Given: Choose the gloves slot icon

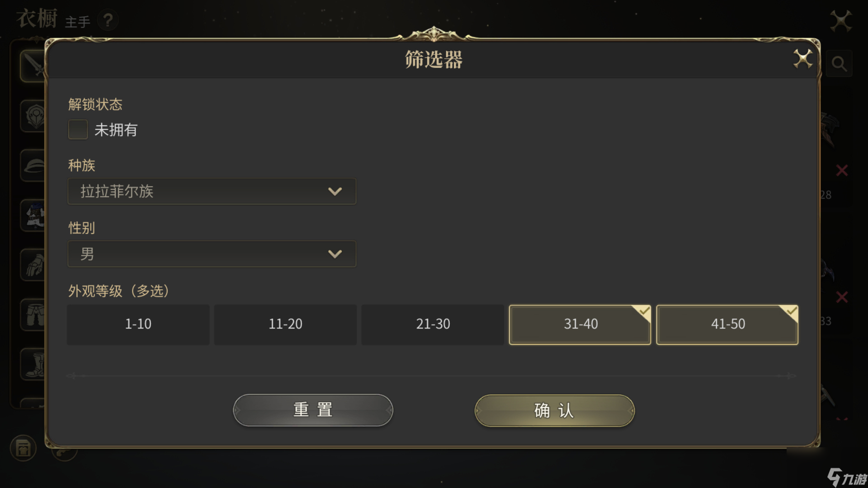Looking at the screenshot, I should 34,265.
